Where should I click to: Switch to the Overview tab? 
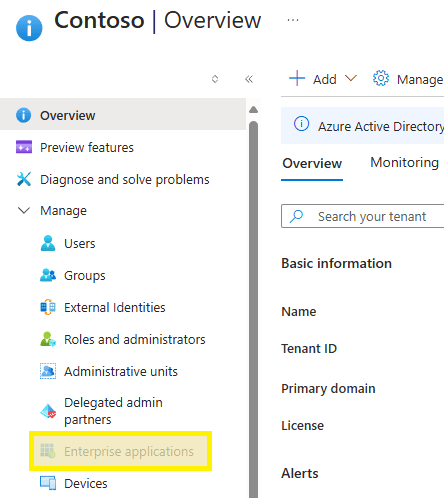click(312, 163)
